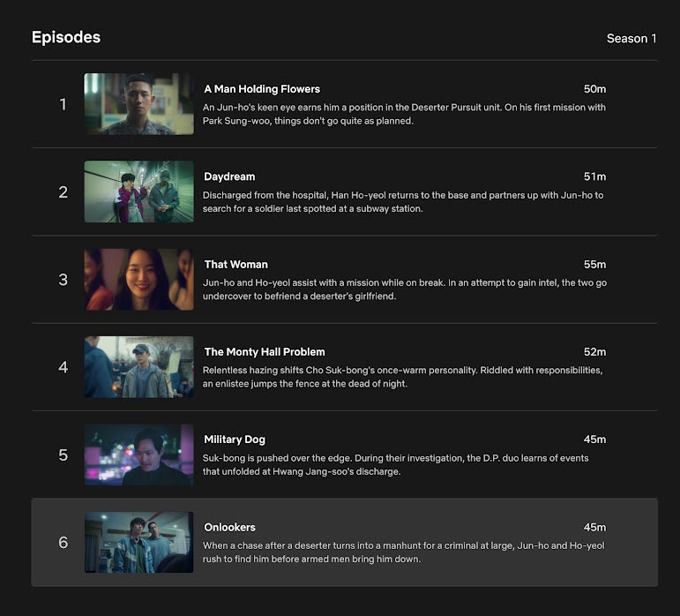Choose the 'That Woman' episode title
This screenshot has height=616, width=680.
pos(235,265)
